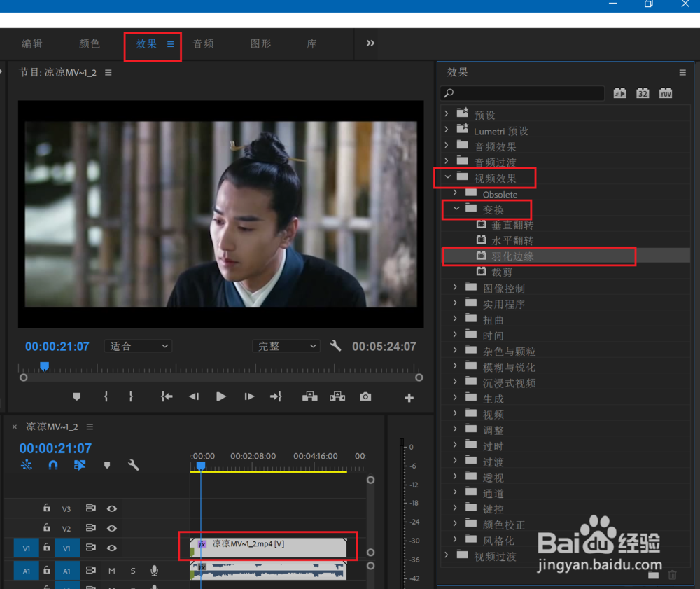Collapse the 视频效果 folder
The width and height of the screenshot is (700, 589).
click(447, 177)
